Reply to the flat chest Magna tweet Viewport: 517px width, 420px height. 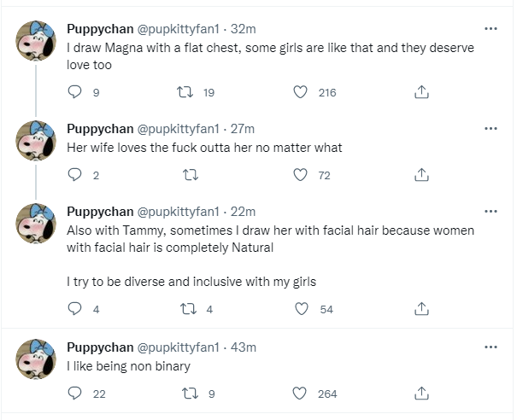tap(74, 92)
